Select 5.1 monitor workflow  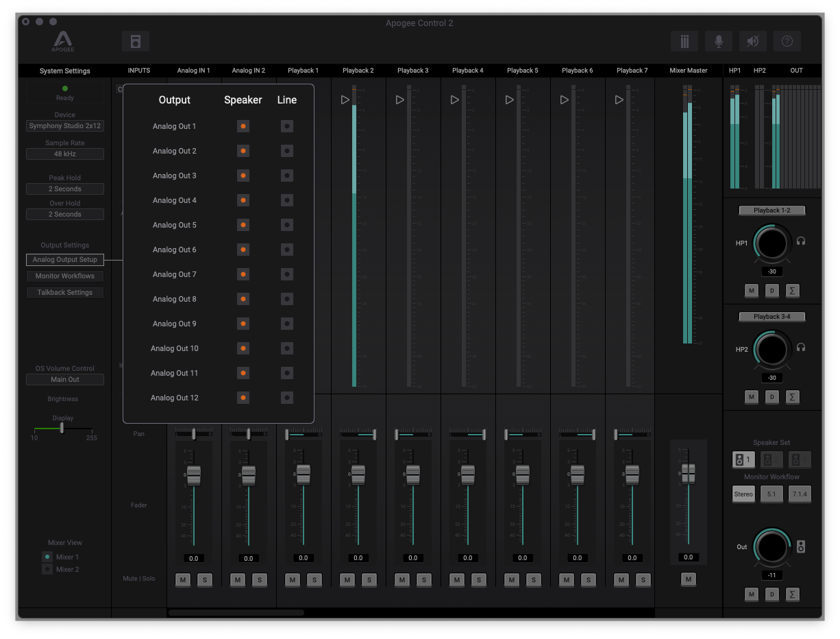tap(771, 494)
